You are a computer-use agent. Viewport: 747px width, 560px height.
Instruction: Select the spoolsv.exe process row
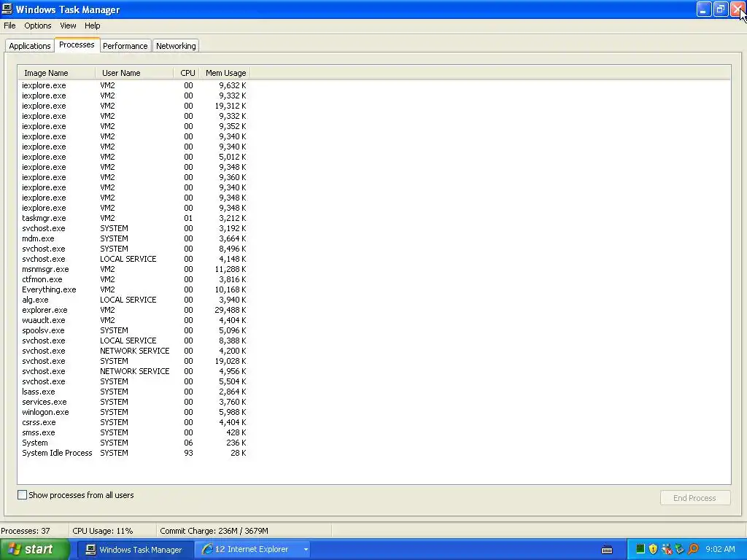point(134,330)
